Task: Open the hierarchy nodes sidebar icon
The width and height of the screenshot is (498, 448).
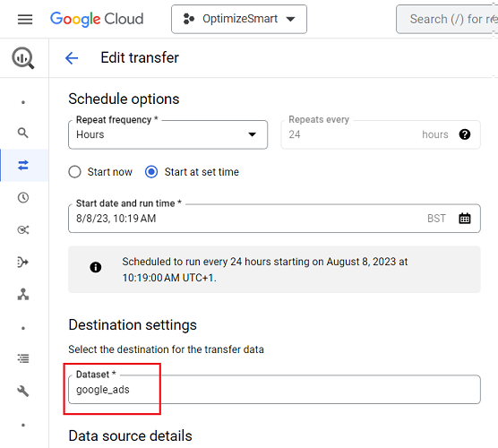Action: coord(23,294)
